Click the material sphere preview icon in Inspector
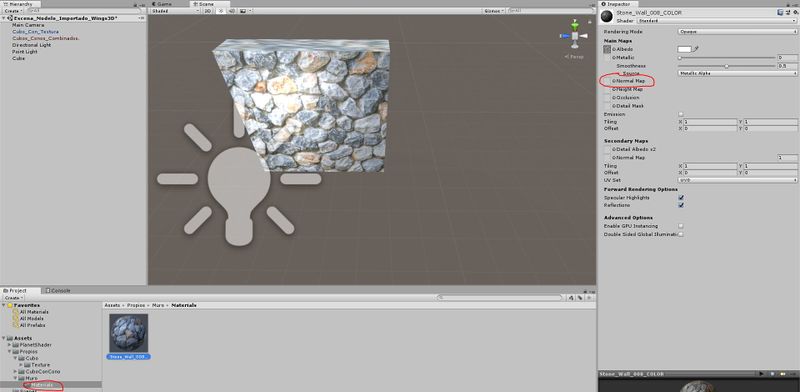Image resolution: width=800 pixels, height=392 pixels. click(x=607, y=16)
